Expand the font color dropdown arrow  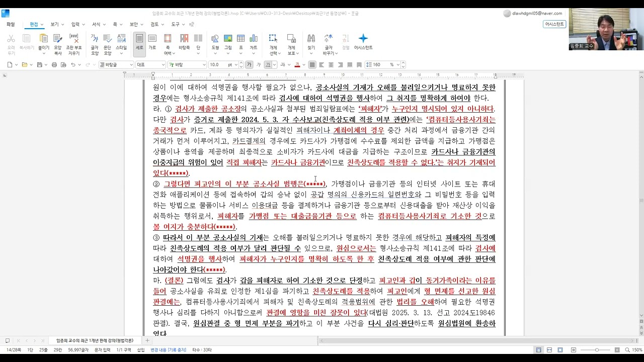tap(303, 65)
